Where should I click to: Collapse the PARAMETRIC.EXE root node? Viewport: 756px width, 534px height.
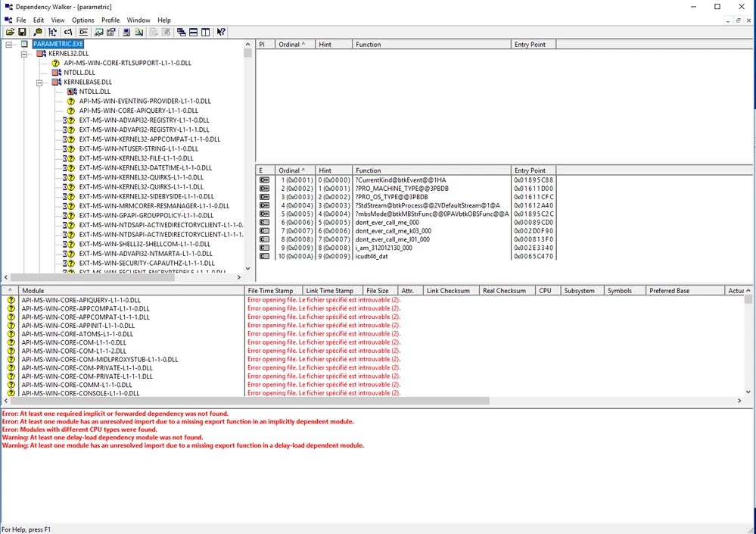coord(8,44)
